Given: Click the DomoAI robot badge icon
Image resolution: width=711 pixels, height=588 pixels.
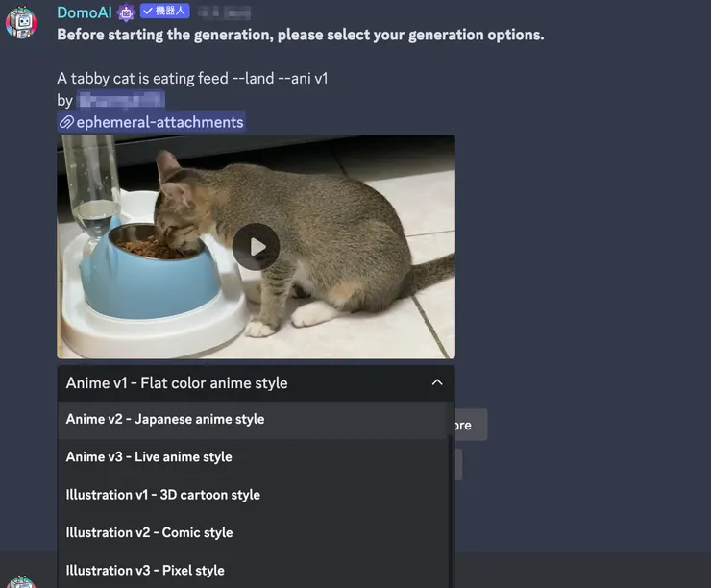Looking at the screenshot, I should click(126, 12).
